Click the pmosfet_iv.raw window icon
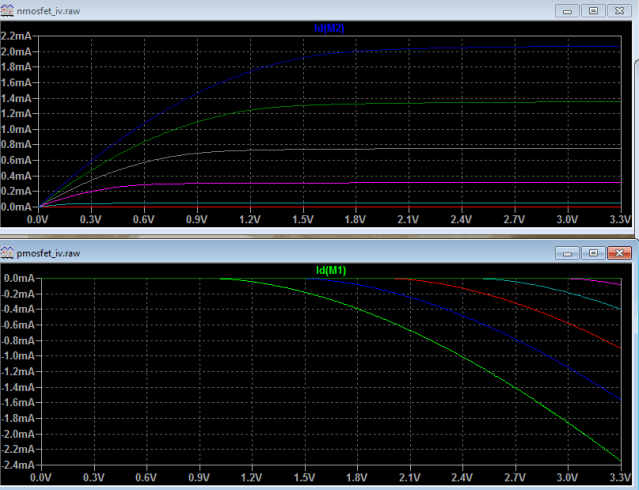 (x=9, y=253)
